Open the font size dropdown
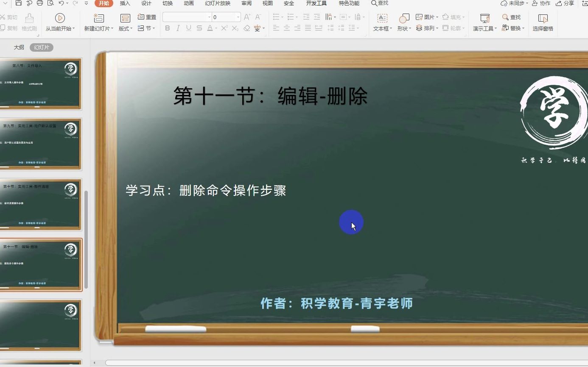588x367 pixels. [238, 17]
